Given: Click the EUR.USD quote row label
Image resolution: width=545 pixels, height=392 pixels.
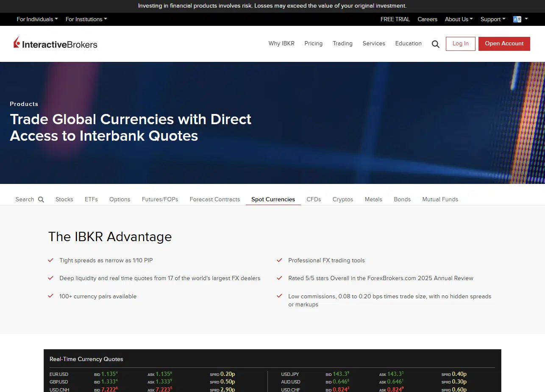Looking at the screenshot, I should [x=59, y=374].
